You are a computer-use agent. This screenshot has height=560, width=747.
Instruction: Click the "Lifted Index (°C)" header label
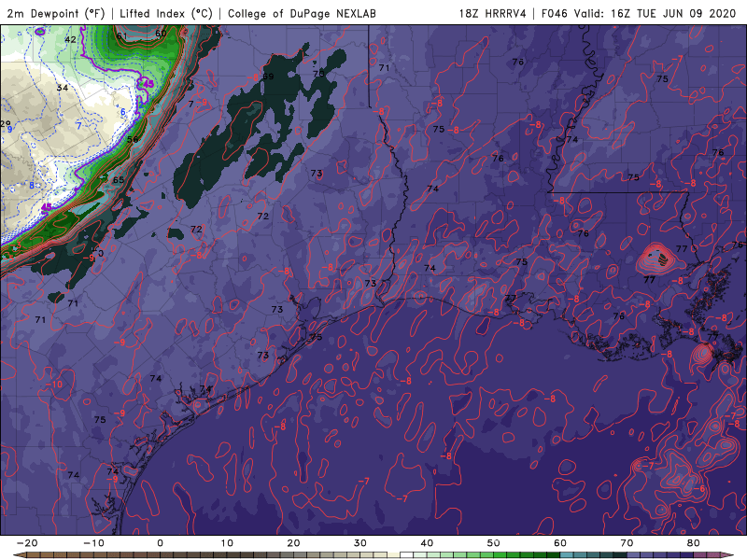coord(166,14)
